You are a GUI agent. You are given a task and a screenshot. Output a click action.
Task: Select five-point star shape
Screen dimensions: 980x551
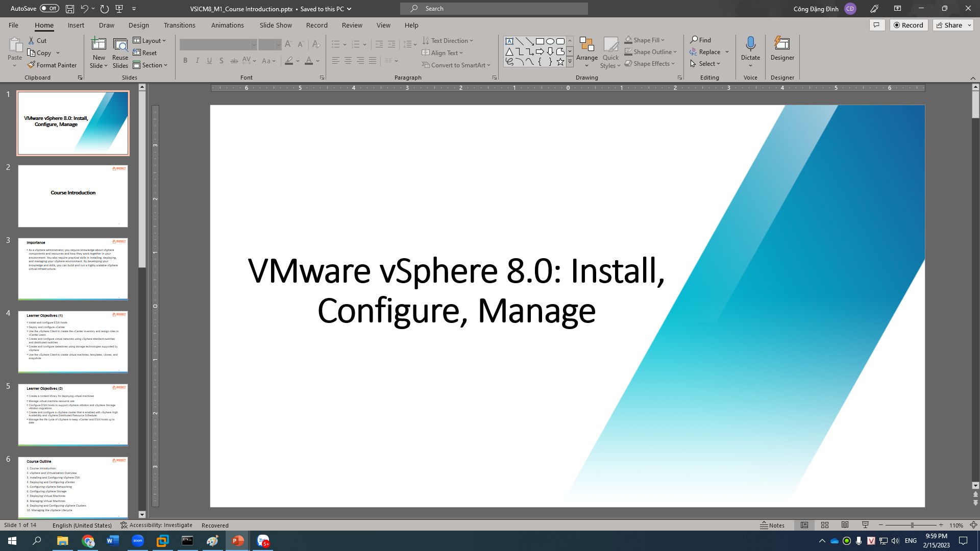(x=560, y=62)
